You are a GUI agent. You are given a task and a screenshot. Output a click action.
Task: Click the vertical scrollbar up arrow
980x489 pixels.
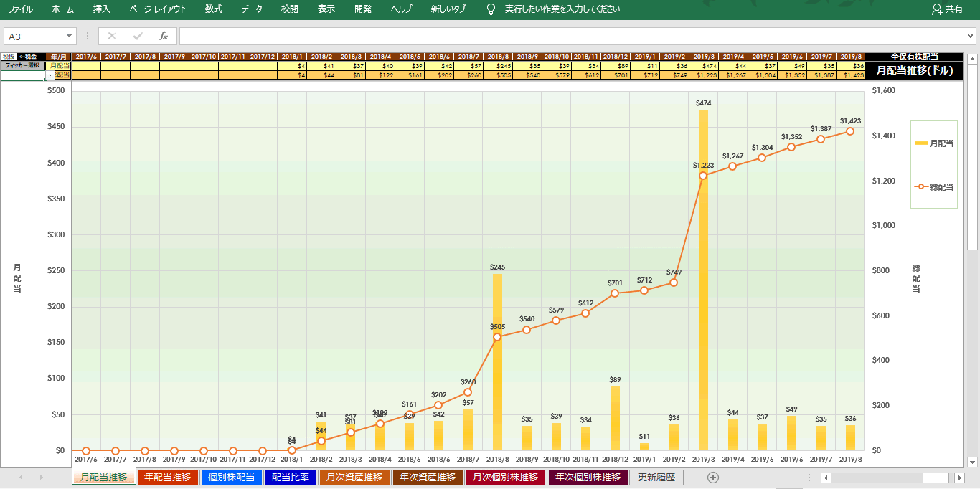972,58
